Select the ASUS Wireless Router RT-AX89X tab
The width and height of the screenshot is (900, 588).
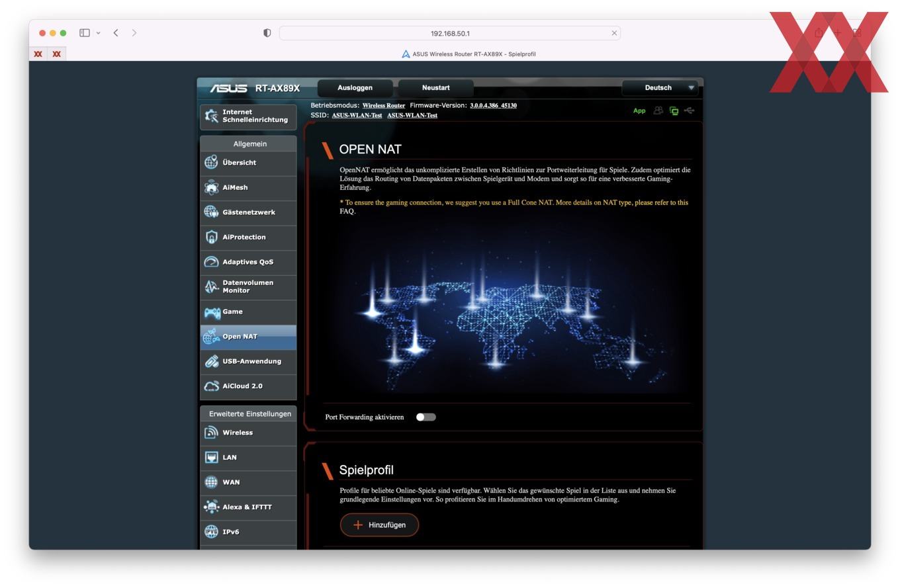pyautogui.click(x=469, y=54)
